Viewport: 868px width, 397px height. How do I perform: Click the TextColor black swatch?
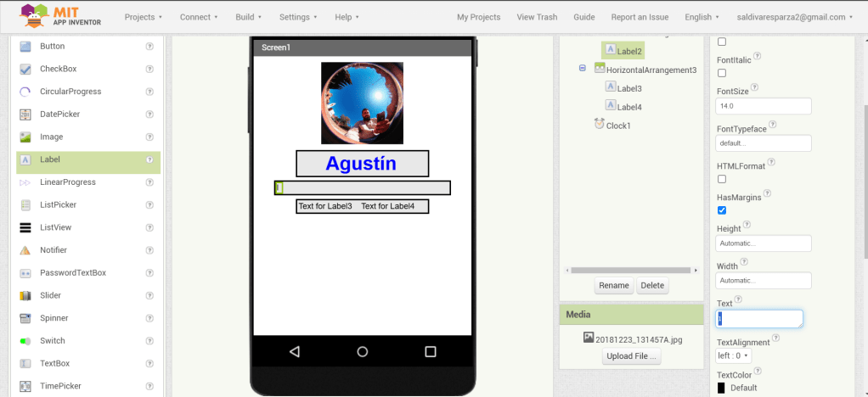pos(721,388)
